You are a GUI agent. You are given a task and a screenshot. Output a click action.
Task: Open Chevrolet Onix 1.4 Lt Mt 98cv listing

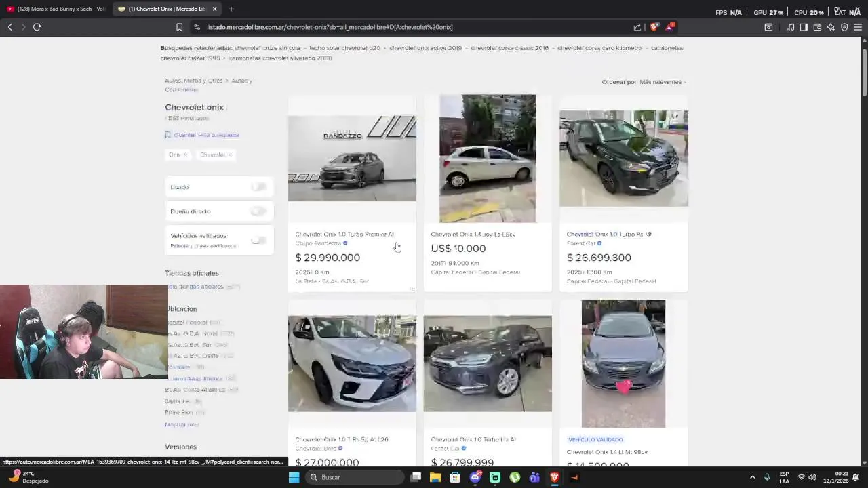(607, 452)
